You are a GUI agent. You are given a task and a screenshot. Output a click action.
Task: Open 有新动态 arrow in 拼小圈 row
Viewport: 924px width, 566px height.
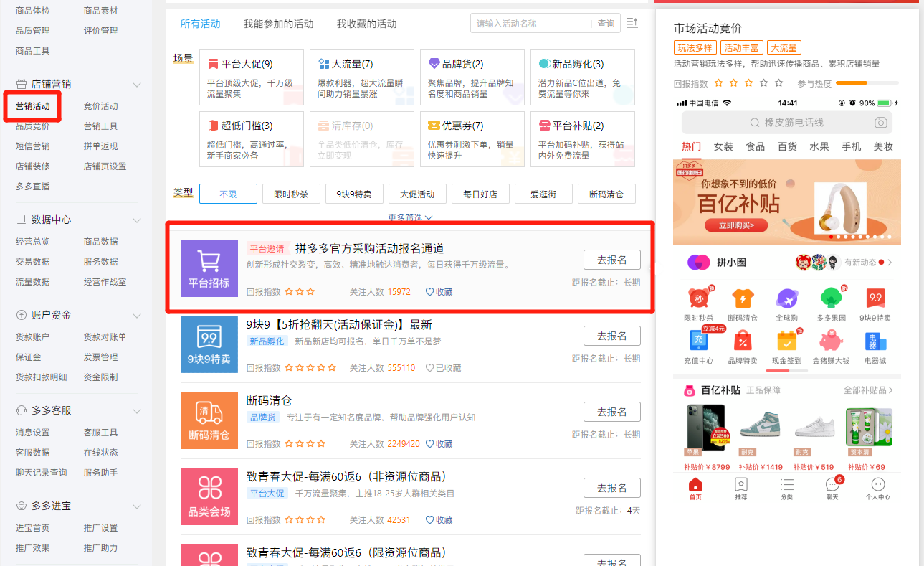tap(890, 263)
